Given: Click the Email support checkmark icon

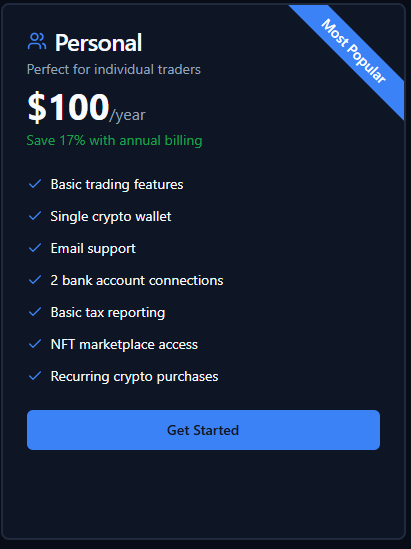Looking at the screenshot, I should pyautogui.click(x=35, y=248).
